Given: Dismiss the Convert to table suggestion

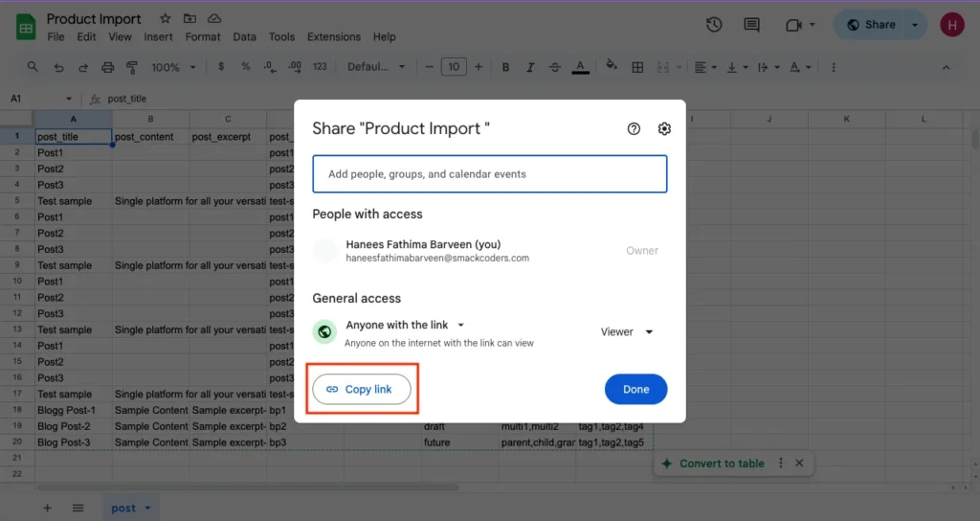Looking at the screenshot, I should click(799, 464).
